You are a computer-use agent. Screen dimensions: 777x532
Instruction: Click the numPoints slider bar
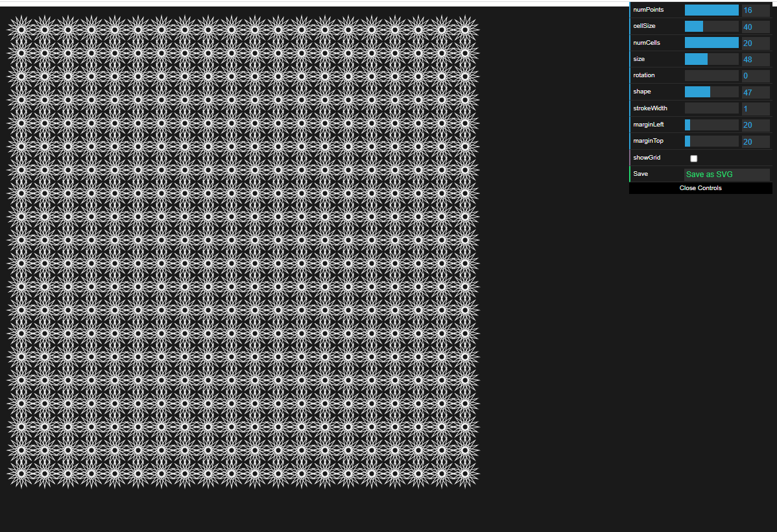(x=711, y=10)
